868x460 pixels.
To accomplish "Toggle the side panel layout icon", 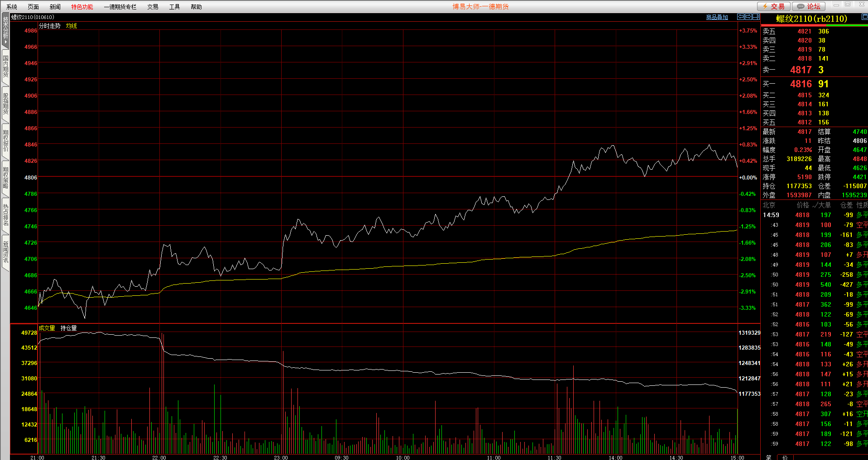I will pos(756,17).
